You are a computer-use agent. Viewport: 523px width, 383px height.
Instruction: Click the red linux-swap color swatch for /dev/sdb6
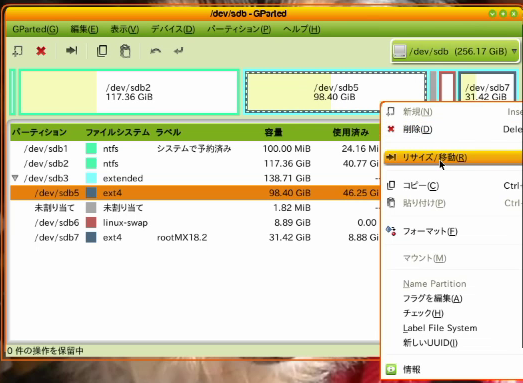click(x=91, y=223)
